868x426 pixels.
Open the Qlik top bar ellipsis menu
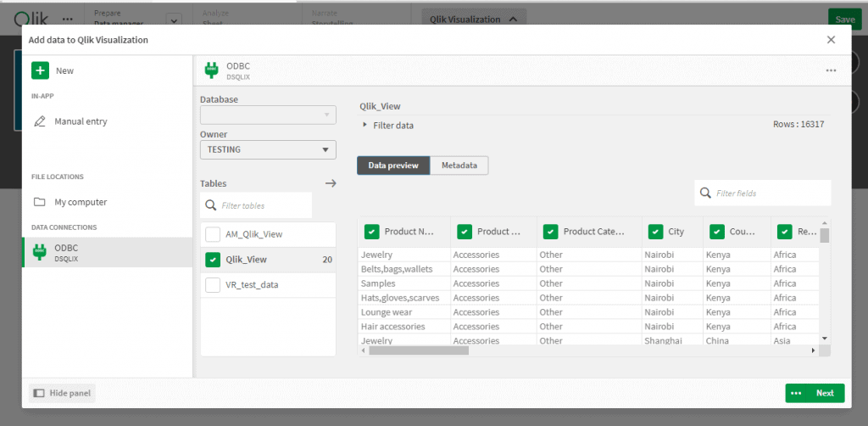point(68,19)
